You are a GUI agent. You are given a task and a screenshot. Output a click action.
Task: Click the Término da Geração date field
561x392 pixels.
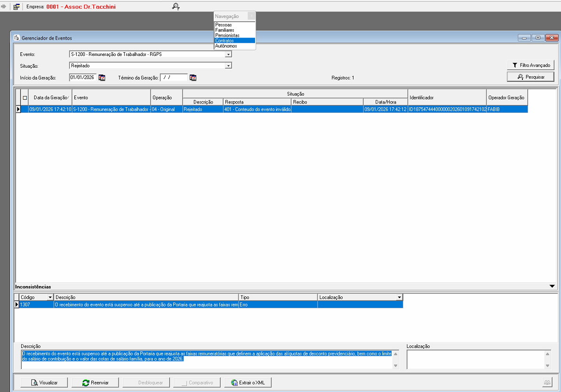tap(174, 78)
